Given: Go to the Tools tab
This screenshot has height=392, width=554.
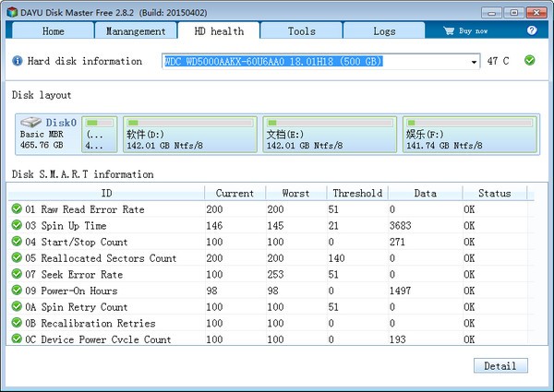Looking at the screenshot, I should (301, 31).
